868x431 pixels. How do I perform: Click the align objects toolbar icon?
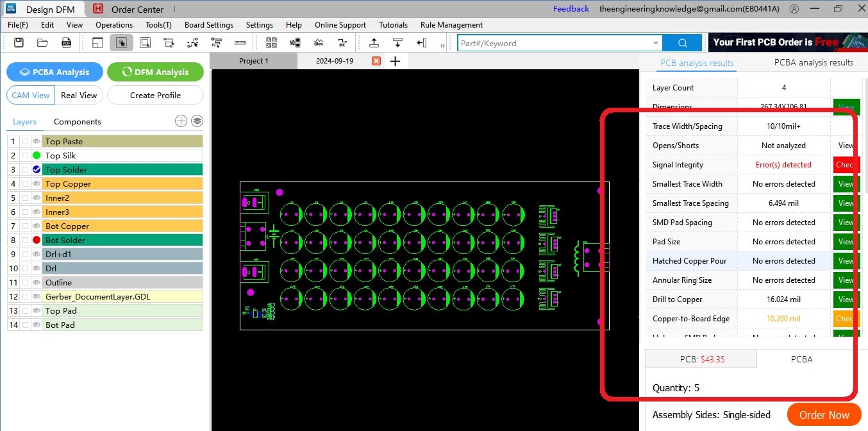point(216,43)
